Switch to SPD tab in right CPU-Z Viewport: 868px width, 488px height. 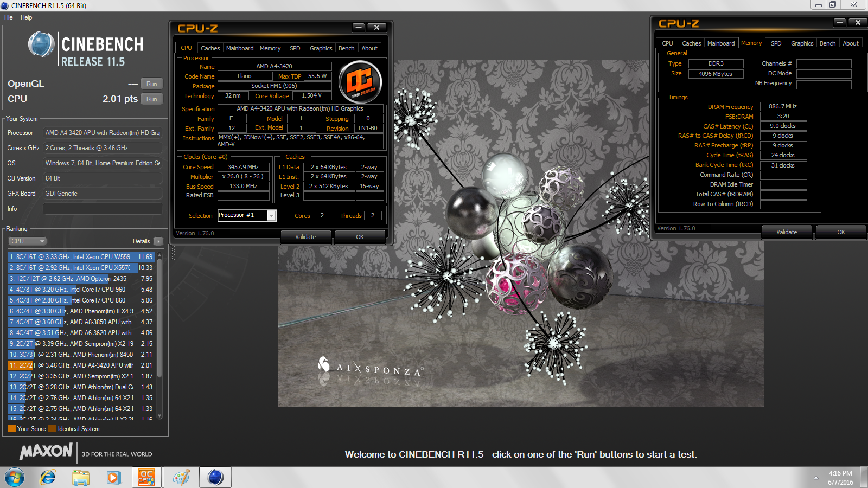[x=776, y=43]
